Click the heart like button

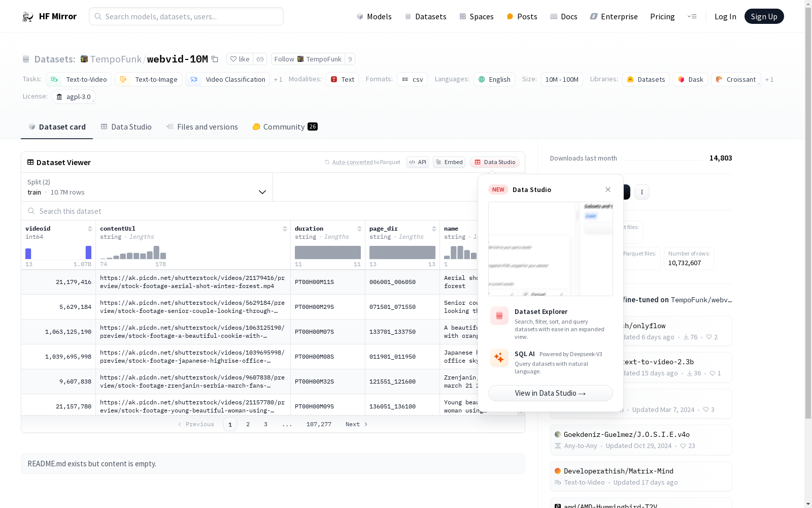click(240, 59)
